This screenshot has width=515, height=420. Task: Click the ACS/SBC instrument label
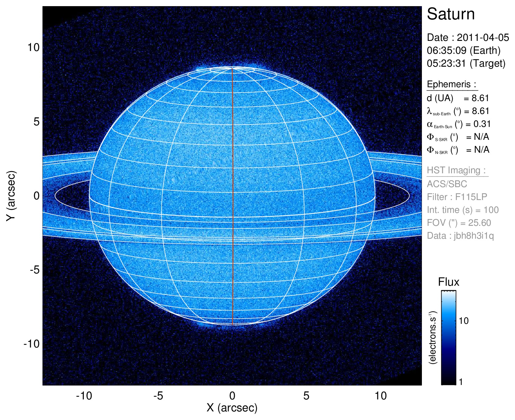click(x=447, y=184)
